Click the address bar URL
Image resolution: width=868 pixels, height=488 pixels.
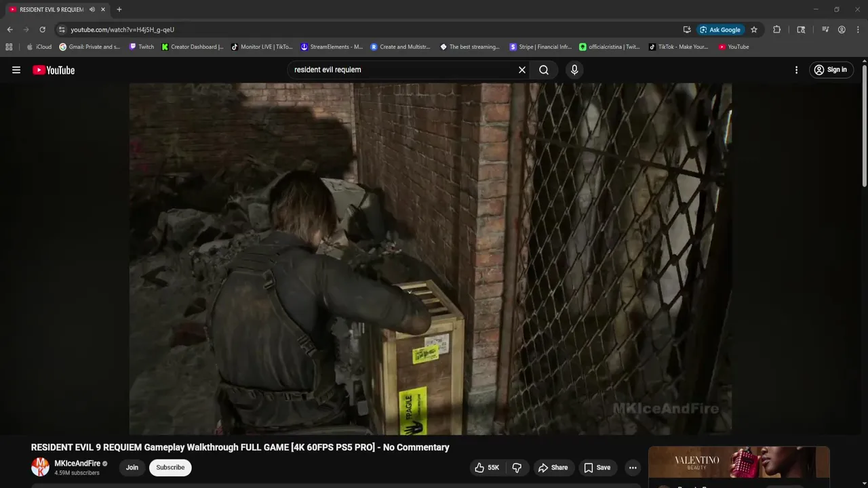point(123,30)
